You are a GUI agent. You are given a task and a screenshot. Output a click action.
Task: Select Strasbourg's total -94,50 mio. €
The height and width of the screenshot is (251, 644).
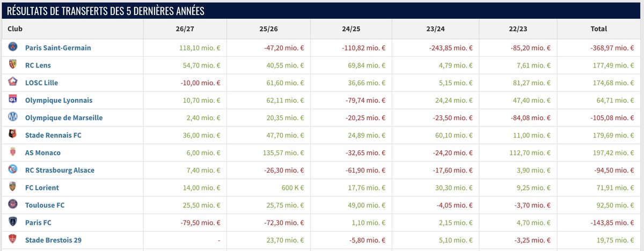click(x=615, y=171)
